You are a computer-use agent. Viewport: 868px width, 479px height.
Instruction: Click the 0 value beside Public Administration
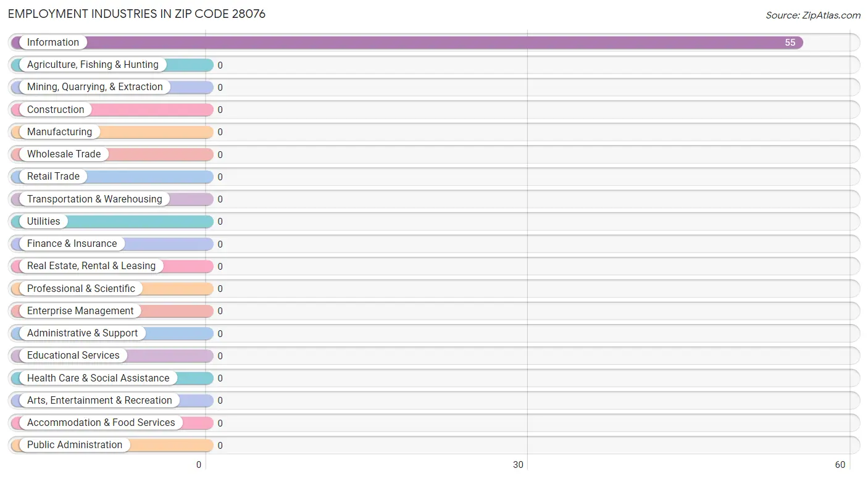(x=220, y=446)
